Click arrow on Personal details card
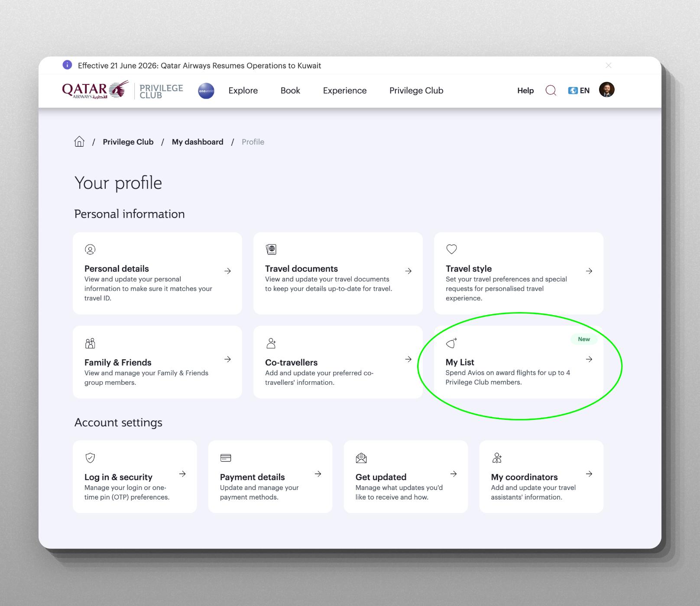 [227, 271]
